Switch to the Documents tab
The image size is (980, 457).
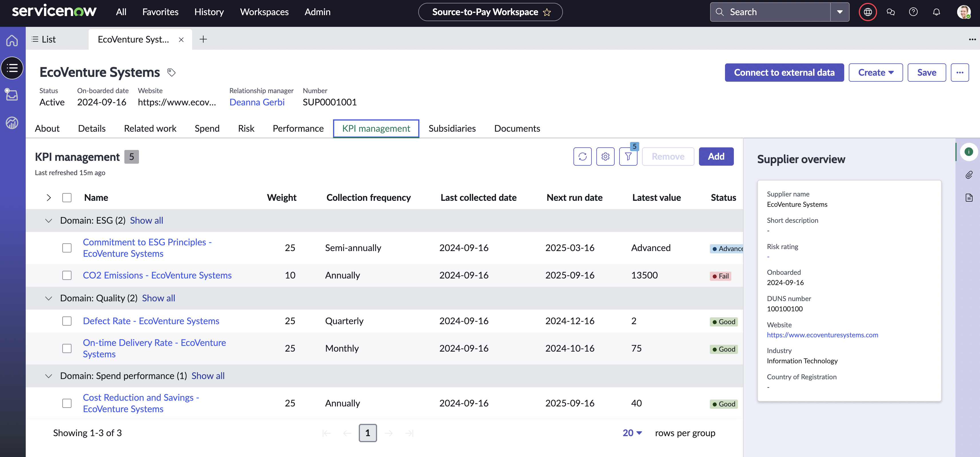517,129
